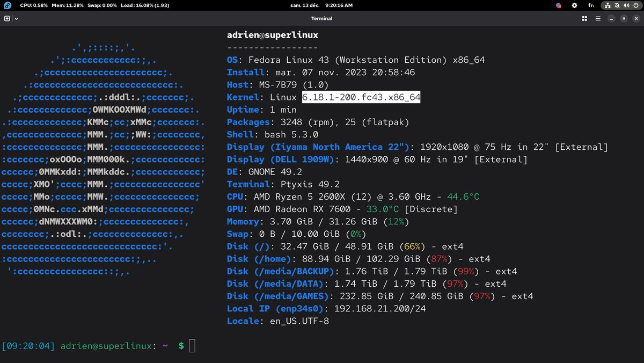
Task: Click the Swap: 0.00% indicator
Action: (x=102, y=5)
